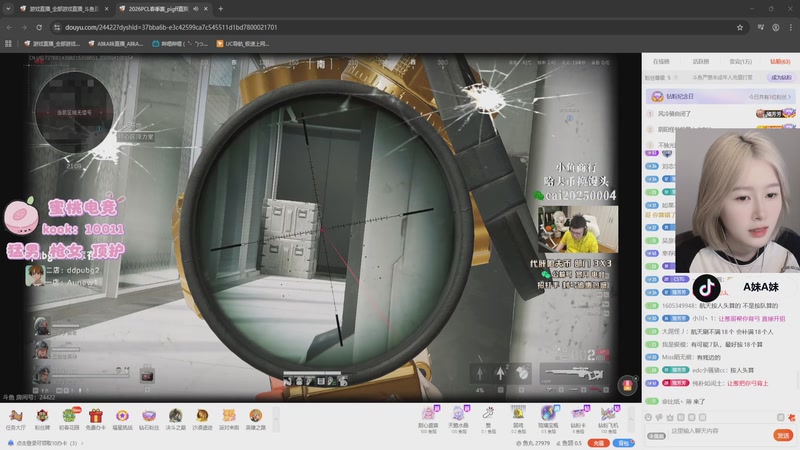Open the A妹A妹 streamer webcam overlay
The image size is (800, 450).
[x=737, y=202]
